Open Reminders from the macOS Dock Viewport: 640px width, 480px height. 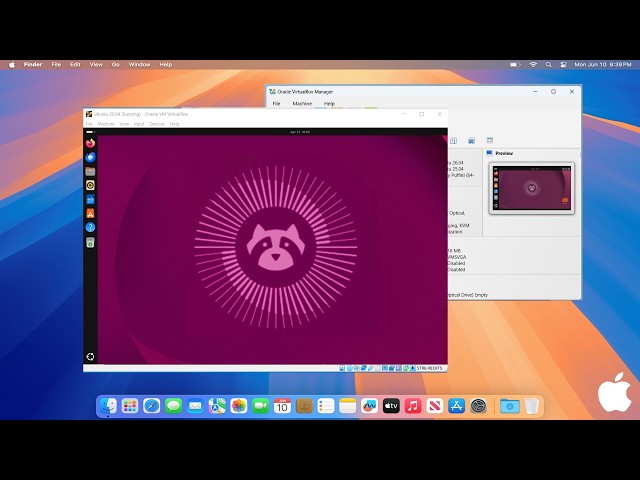326,406
